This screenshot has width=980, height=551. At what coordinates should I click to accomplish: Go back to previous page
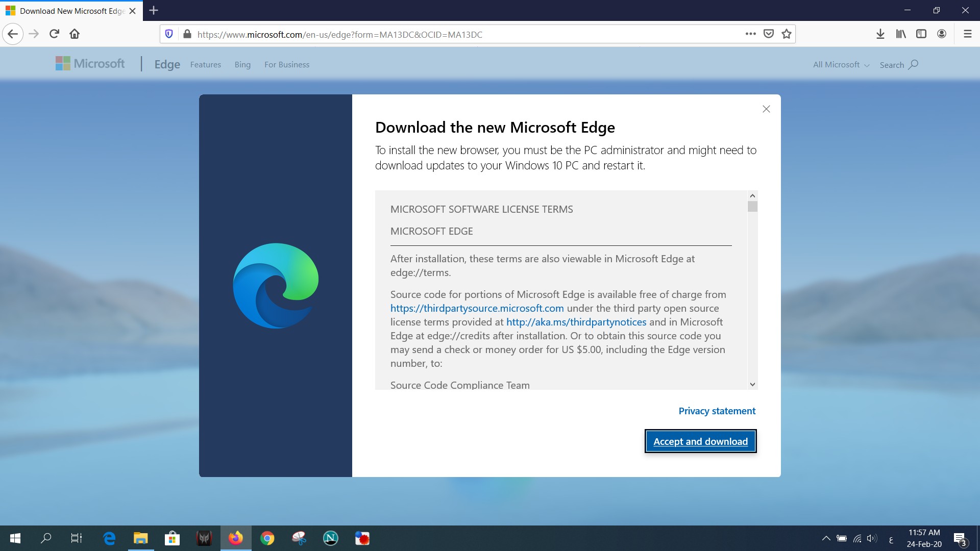(13, 34)
